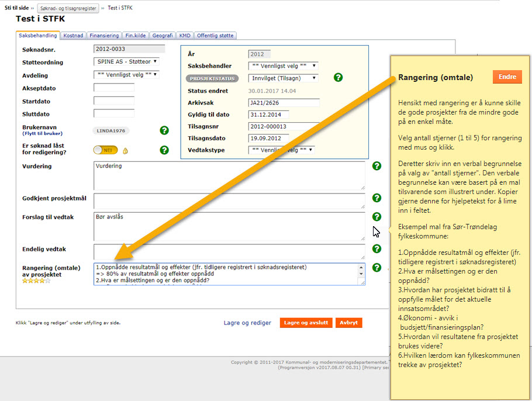
Task: Click 'Test i STFK' breadcrumb text
Action: pos(120,8)
